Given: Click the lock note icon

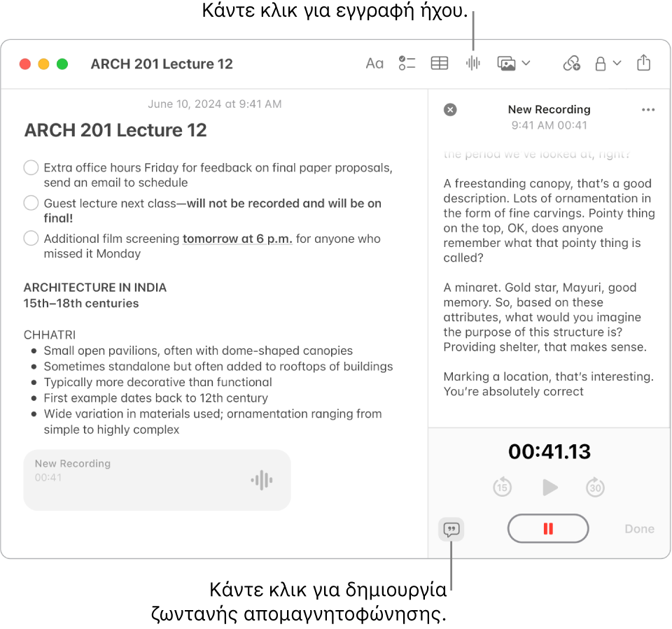Looking at the screenshot, I should click(601, 64).
